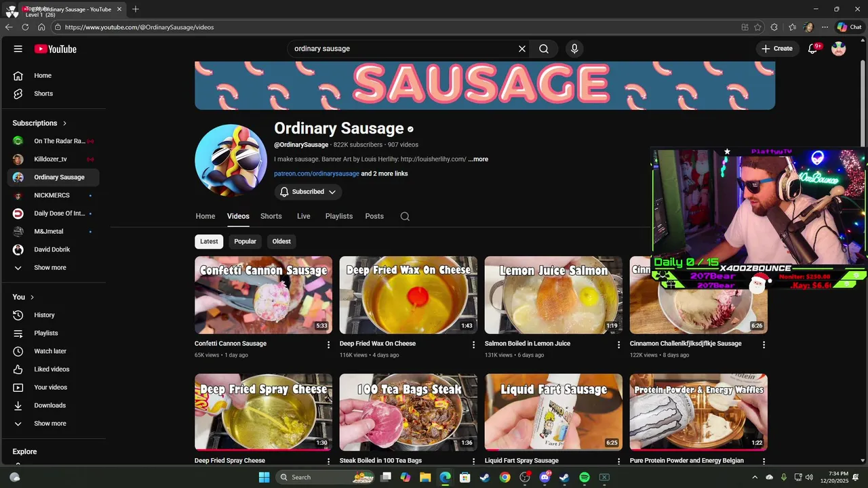Go back in the browser

click(x=9, y=27)
